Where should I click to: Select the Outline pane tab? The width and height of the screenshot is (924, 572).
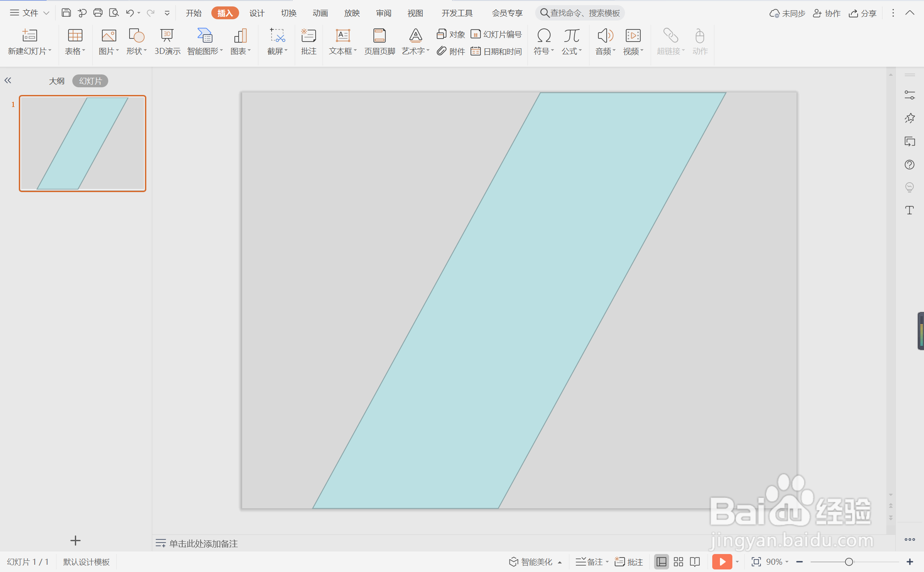point(57,81)
